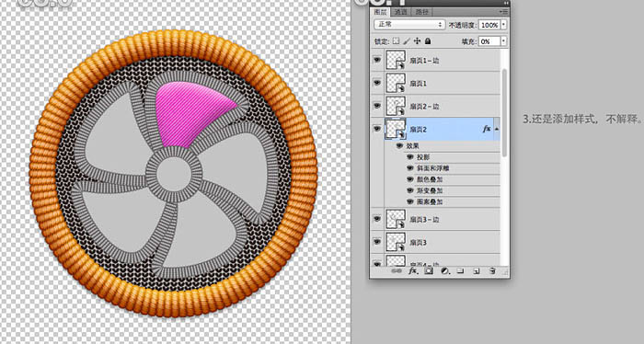Click the 不透明度 100% value field
The height and width of the screenshot is (344, 644).
coord(489,25)
